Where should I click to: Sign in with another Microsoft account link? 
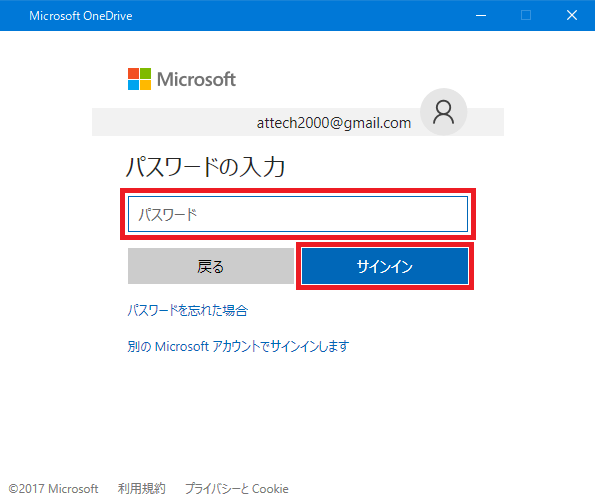coord(238,346)
